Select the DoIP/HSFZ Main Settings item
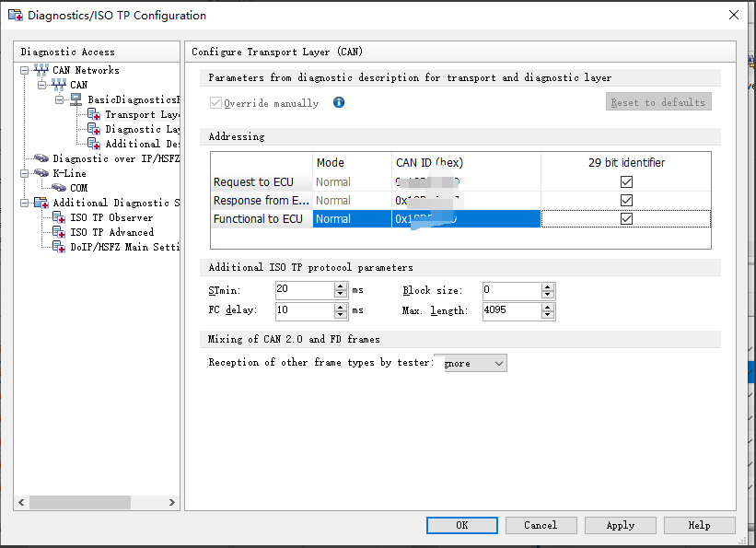Viewport: 756px width, 548px height. pyautogui.click(x=124, y=247)
